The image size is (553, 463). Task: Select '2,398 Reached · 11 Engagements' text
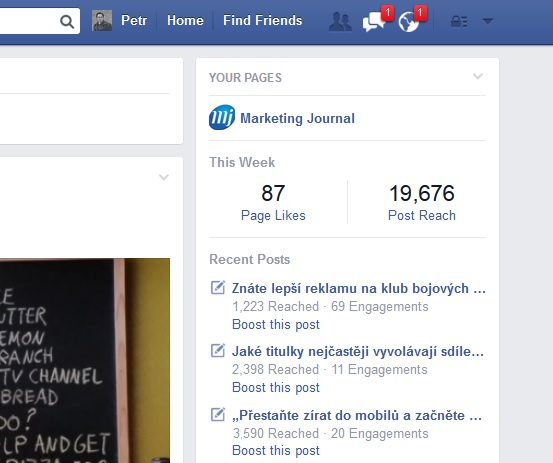coord(329,370)
